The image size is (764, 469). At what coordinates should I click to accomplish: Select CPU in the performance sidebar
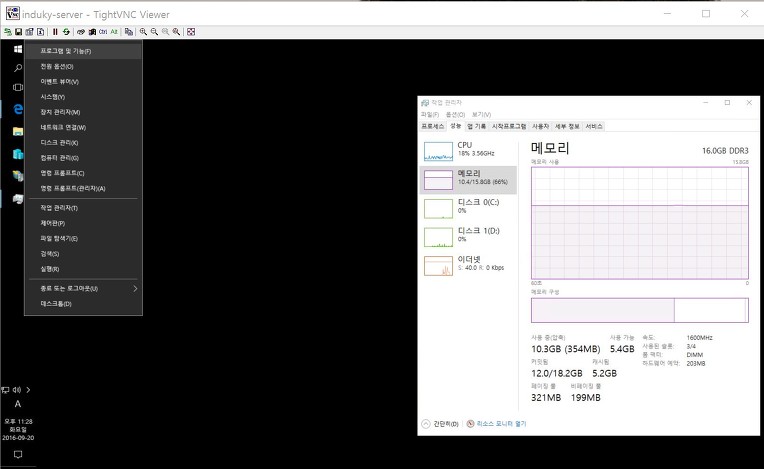[x=467, y=150]
